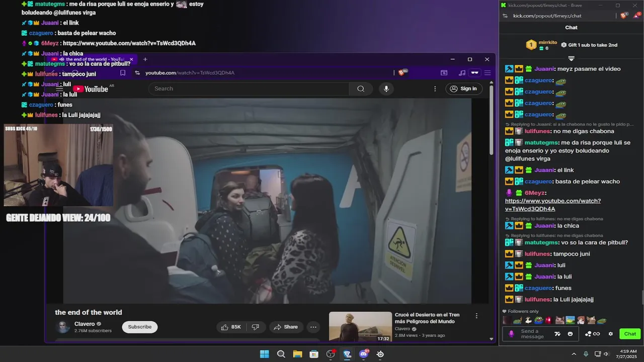Click the YouTube search magnifier button
The height and width of the screenshot is (362, 644).
coord(361,88)
